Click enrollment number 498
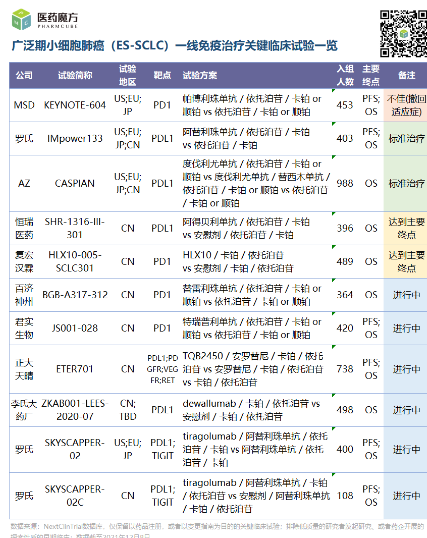The height and width of the screenshot is (538, 427). 345,410
